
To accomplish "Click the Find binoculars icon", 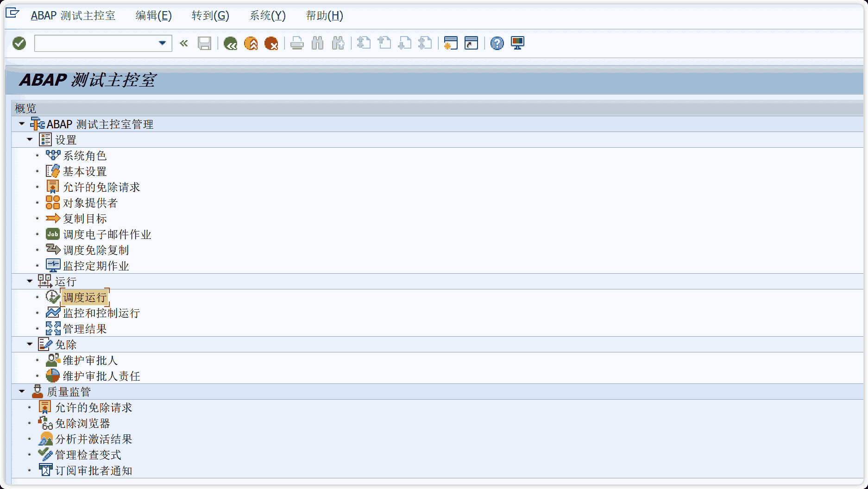I will pos(317,44).
